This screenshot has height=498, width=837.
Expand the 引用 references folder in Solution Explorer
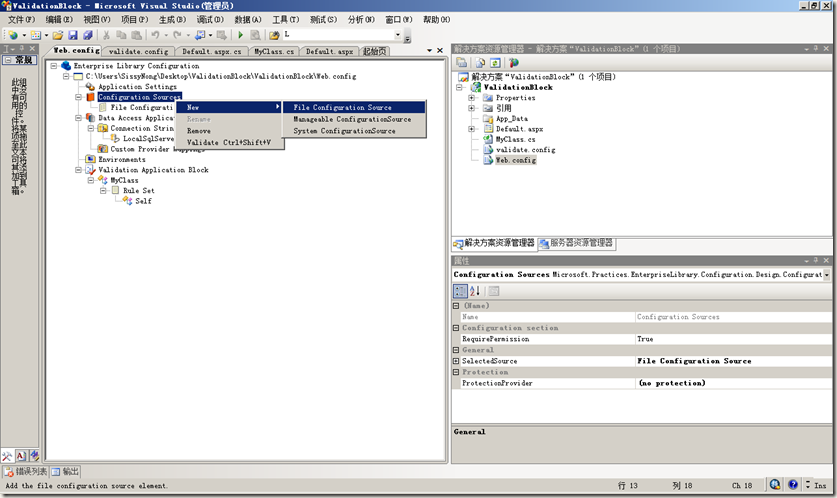point(471,108)
